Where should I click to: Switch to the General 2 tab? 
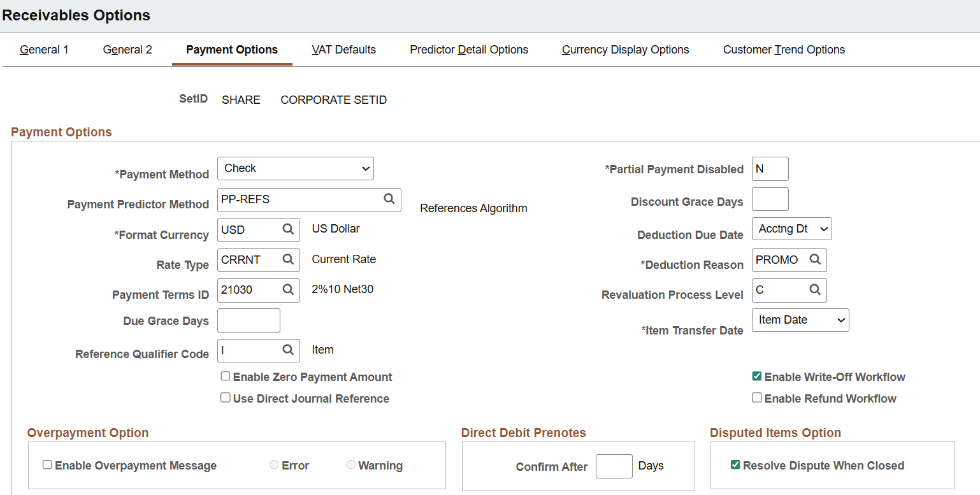[x=127, y=49]
